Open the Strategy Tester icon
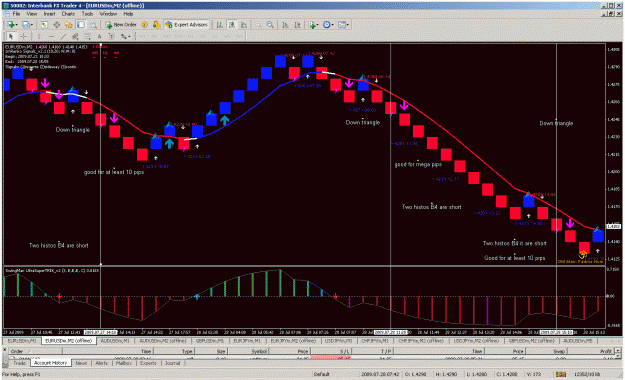 pyautogui.click(x=93, y=25)
